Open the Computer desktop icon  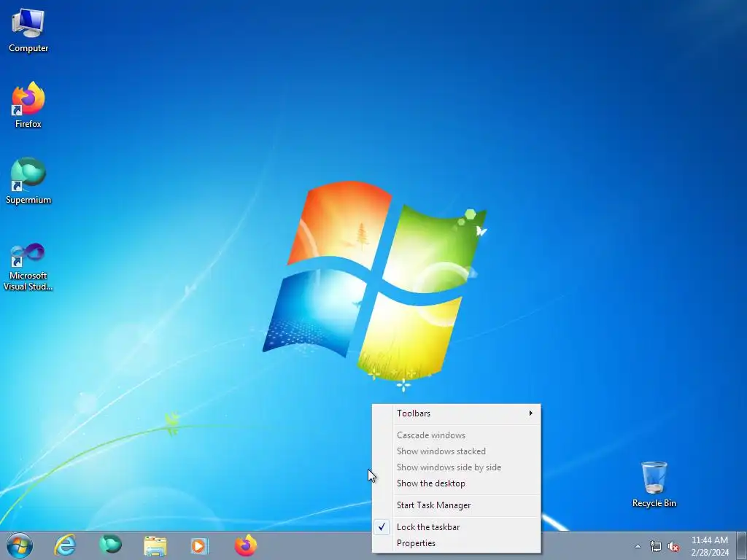28,30
